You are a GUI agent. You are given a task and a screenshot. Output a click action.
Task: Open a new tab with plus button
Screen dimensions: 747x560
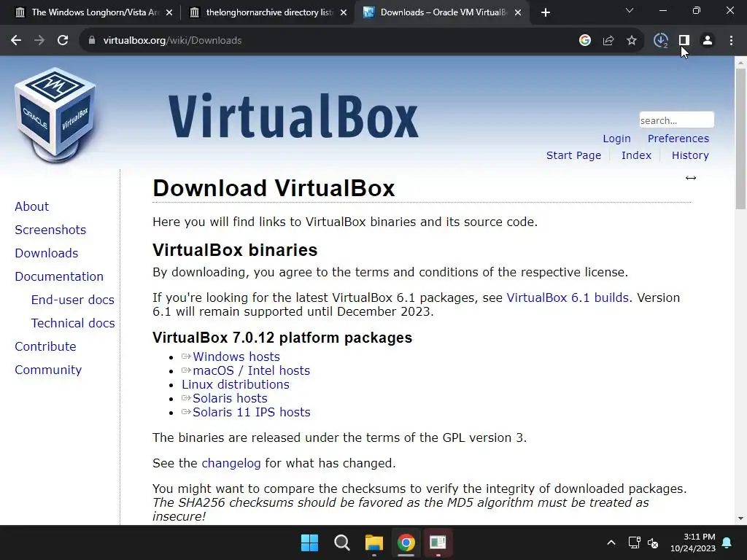click(546, 12)
